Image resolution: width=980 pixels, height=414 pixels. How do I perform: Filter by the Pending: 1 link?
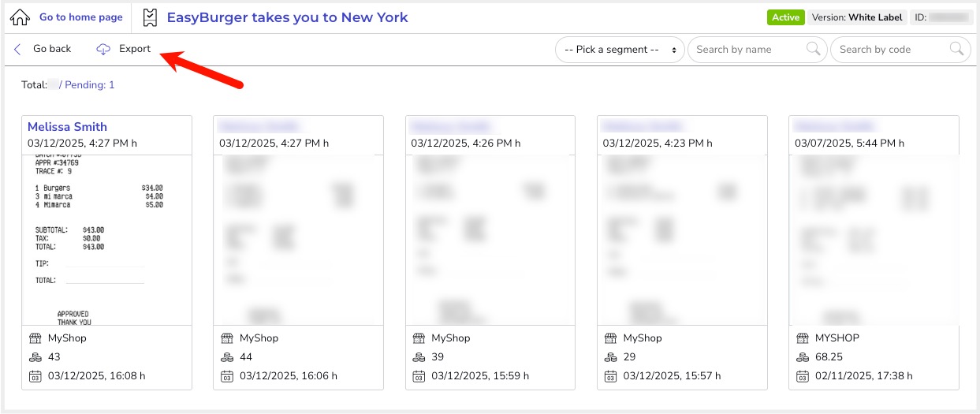coord(89,84)
